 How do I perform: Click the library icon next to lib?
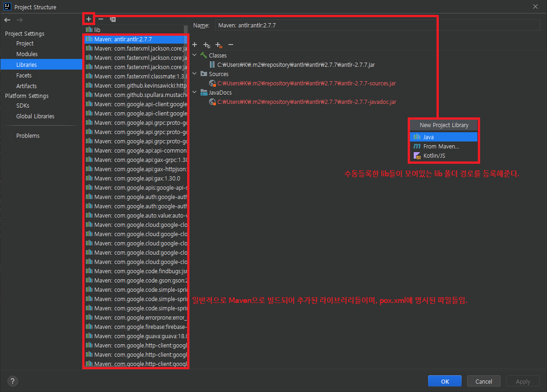(89, 30)
